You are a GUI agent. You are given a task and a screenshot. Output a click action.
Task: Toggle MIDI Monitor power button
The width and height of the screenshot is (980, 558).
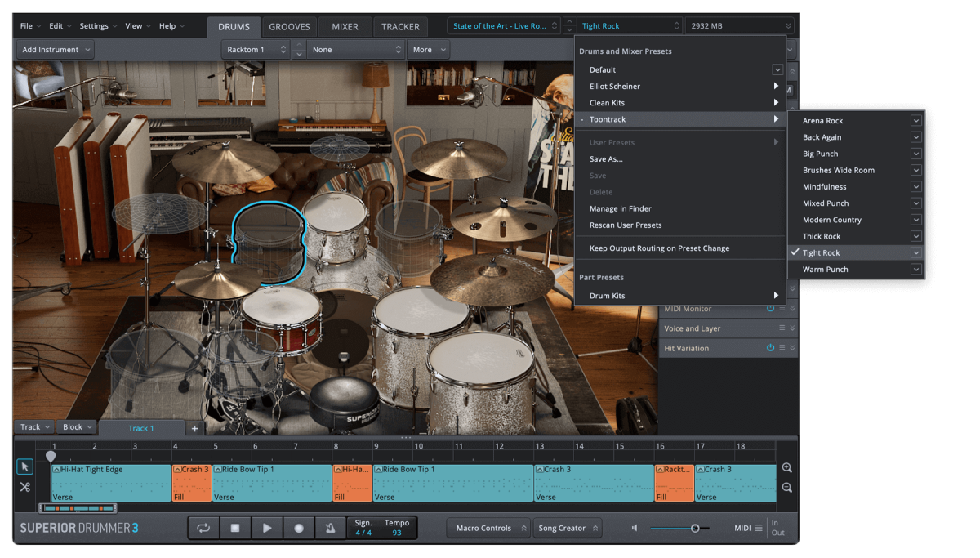770,309
